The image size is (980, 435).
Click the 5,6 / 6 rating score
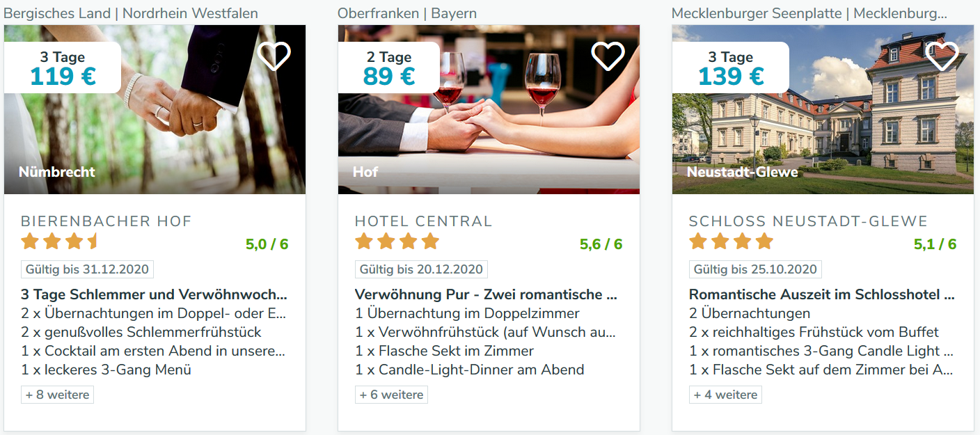601,244
